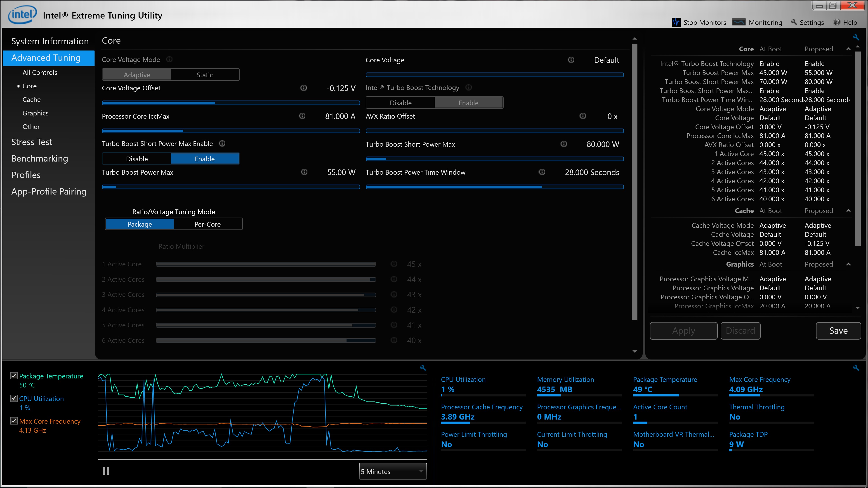Click the Monitoring graph icon

(739, 22)
